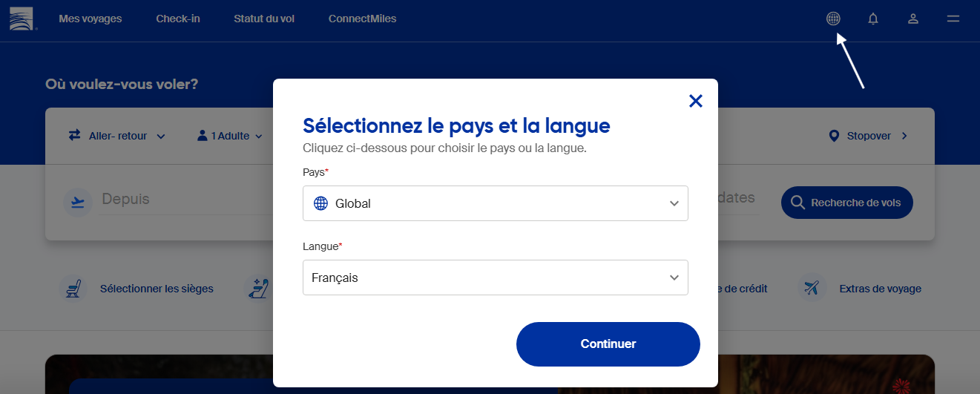Click the Copa Airlines logo
Screen dimensions: 980x394
coord(21,19)
